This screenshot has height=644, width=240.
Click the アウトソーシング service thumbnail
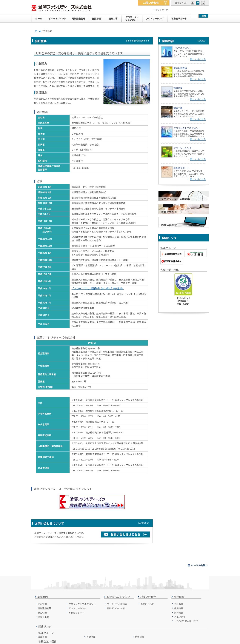tap(167, 152)
